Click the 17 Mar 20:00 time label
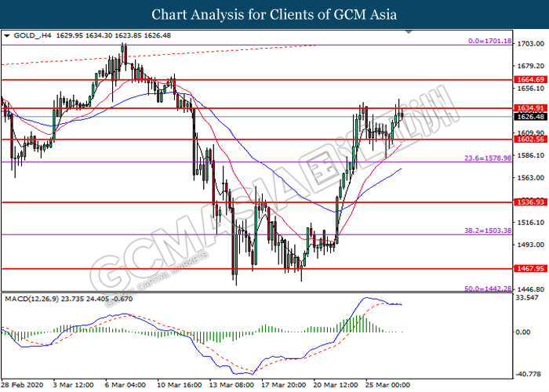Screen dimensions: 549x392 click(284, 386)
